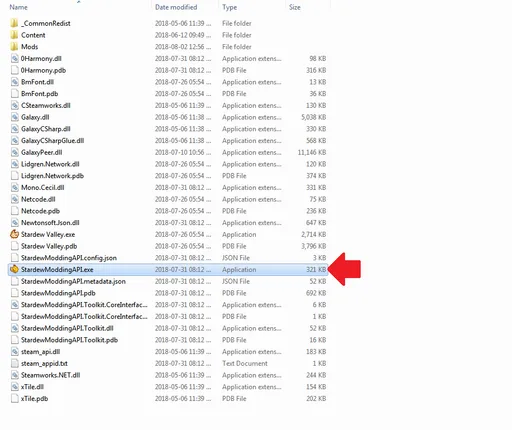
Task: Select the Content folder name
Action: (33, 35)
